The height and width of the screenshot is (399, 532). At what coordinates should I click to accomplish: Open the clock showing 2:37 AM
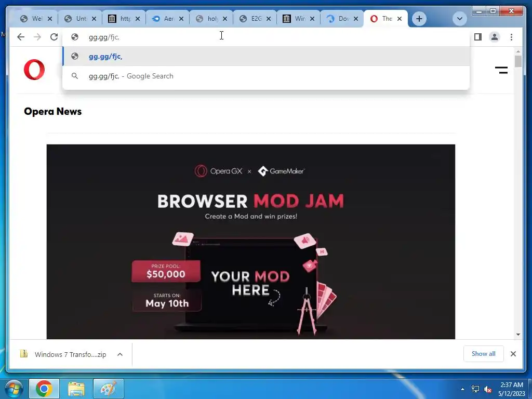coord(512,389)
